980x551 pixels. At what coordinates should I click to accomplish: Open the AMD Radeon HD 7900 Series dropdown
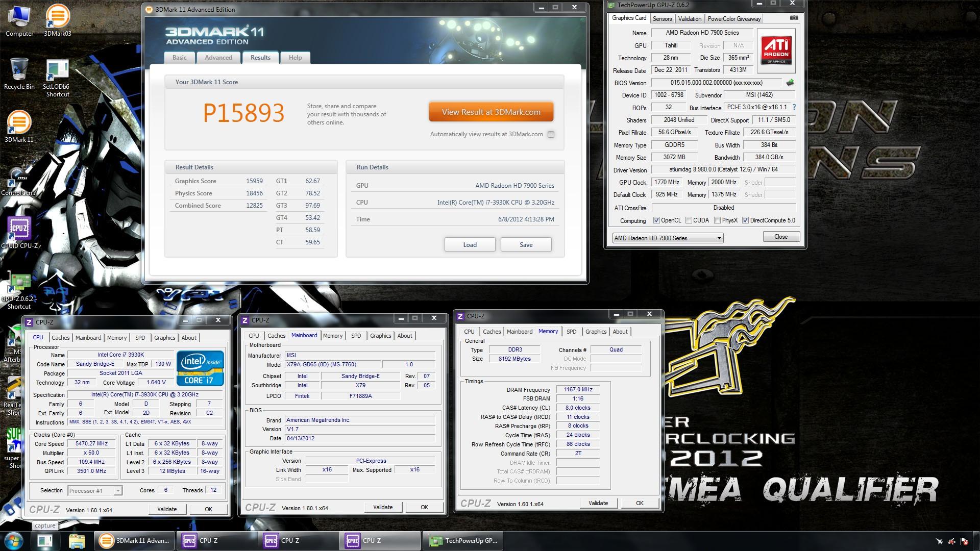(x=668, y=238)
